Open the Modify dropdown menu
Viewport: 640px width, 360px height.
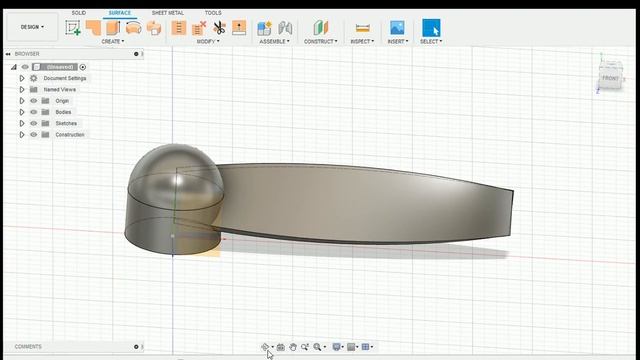[208, 41]
